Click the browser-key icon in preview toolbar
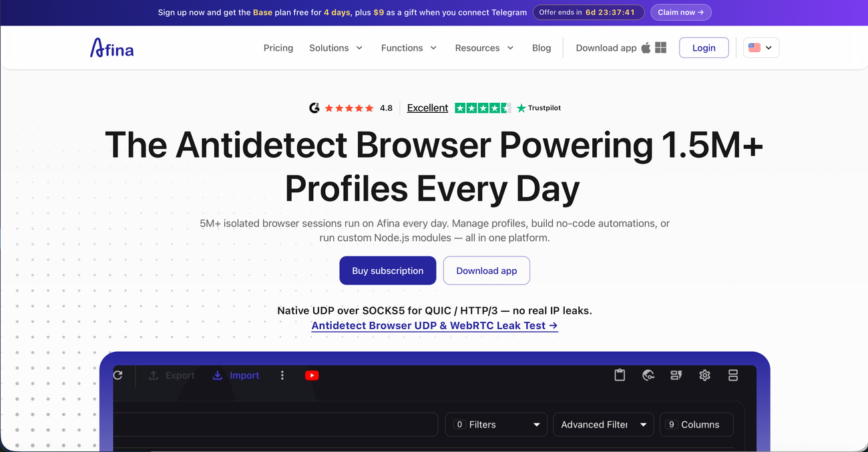Screen dimensions: 868x452 (648, 375)
